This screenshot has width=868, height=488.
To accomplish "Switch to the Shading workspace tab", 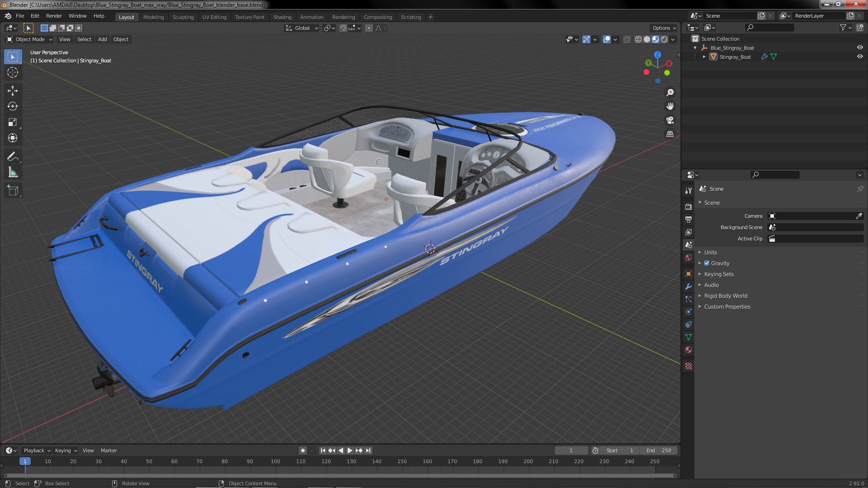I will point(282,17).
